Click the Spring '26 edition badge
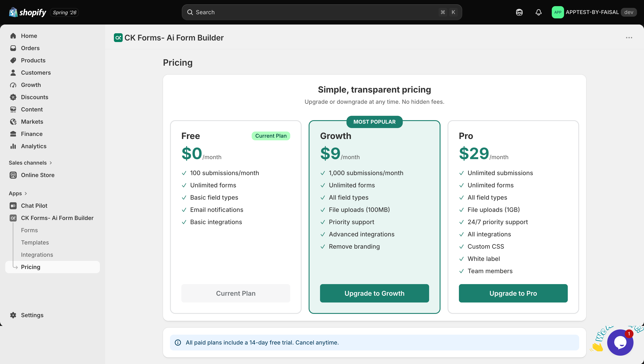The height and width of the screenshot is (364, 644). pyautogui.click(x=65, y=12)
